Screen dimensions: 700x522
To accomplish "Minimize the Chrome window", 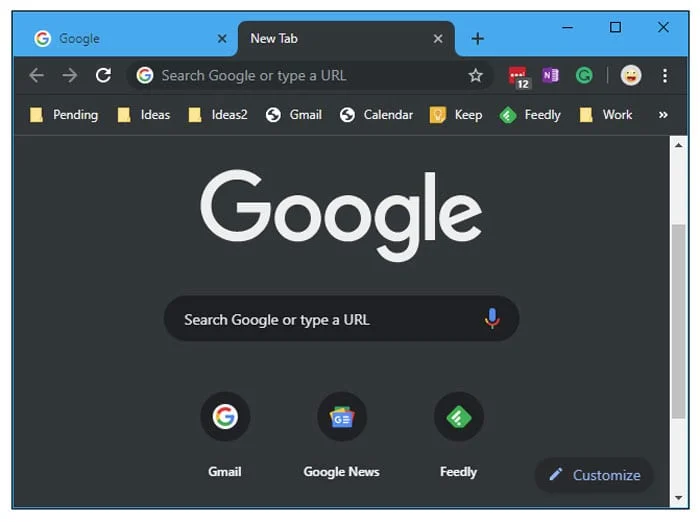I will [x=567, y=28].
